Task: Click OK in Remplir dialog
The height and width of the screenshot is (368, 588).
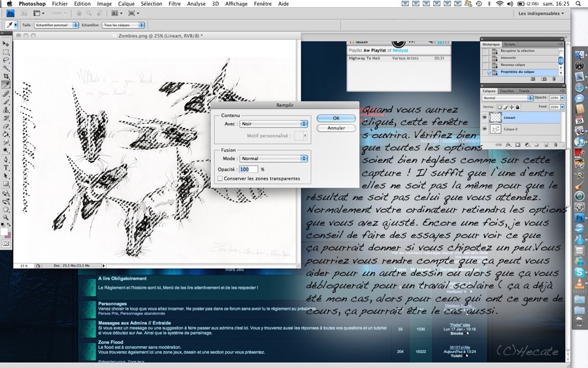Action: [x=336, y=118]
